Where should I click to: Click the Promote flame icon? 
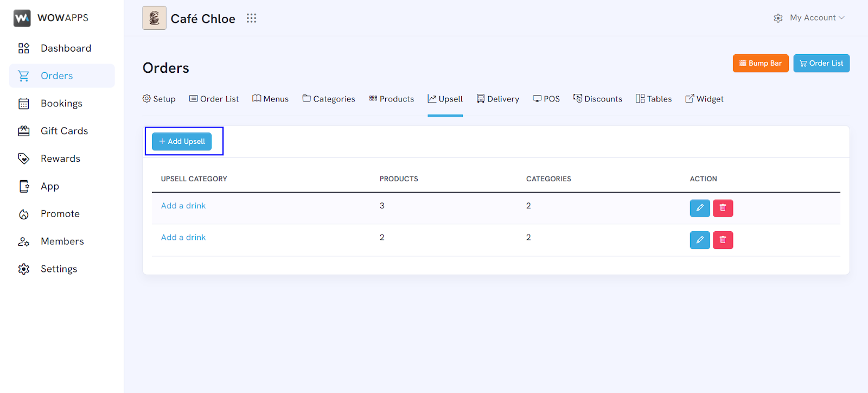click(24, 214)
